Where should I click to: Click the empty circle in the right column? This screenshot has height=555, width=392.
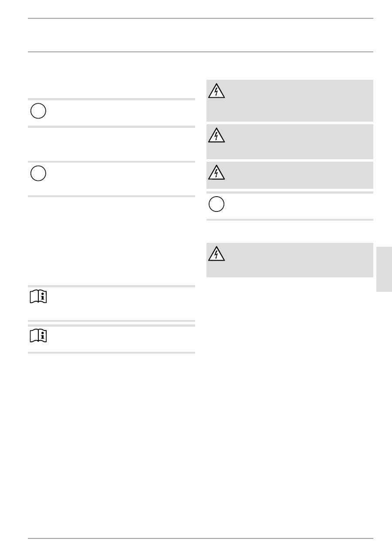(216, 204)
